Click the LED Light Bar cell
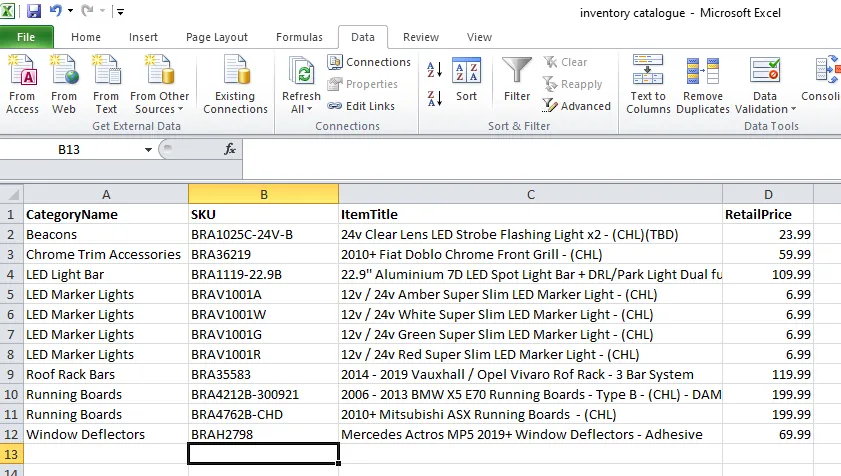This screenshot has width=841, height=476. tap(106, 275)
